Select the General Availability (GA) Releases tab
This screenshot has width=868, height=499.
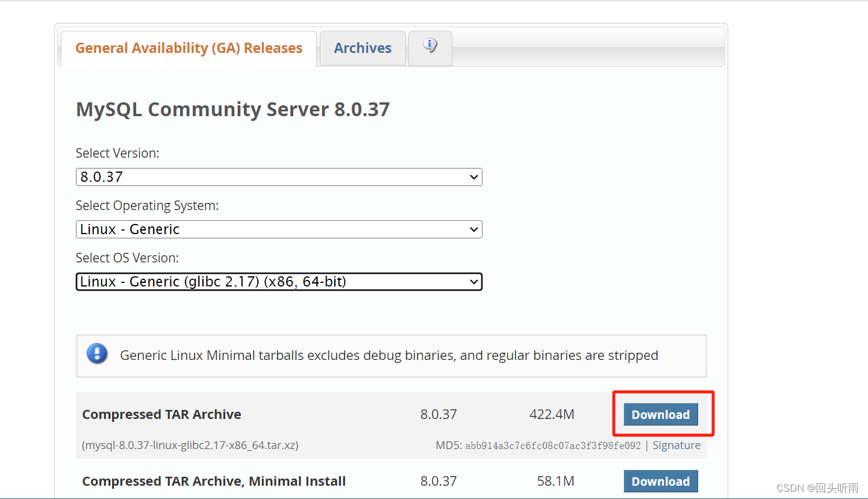tap(187, 48)
